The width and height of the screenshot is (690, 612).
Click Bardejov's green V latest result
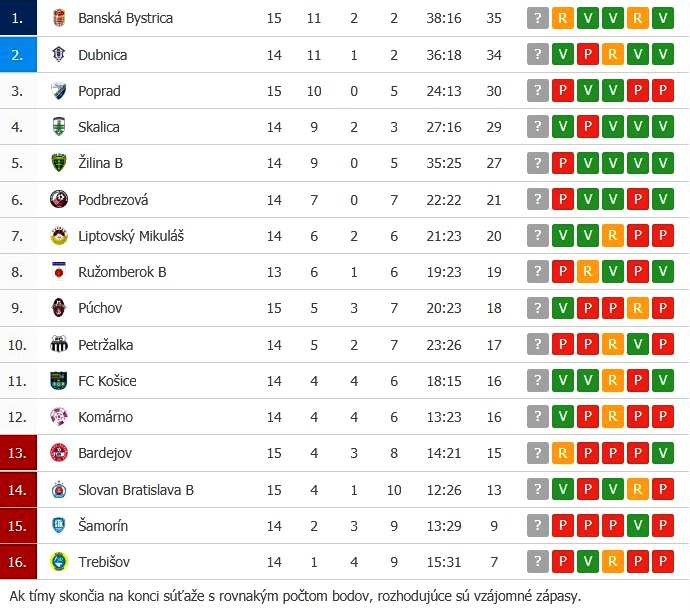pyautogui.click(x=663, y=453)
